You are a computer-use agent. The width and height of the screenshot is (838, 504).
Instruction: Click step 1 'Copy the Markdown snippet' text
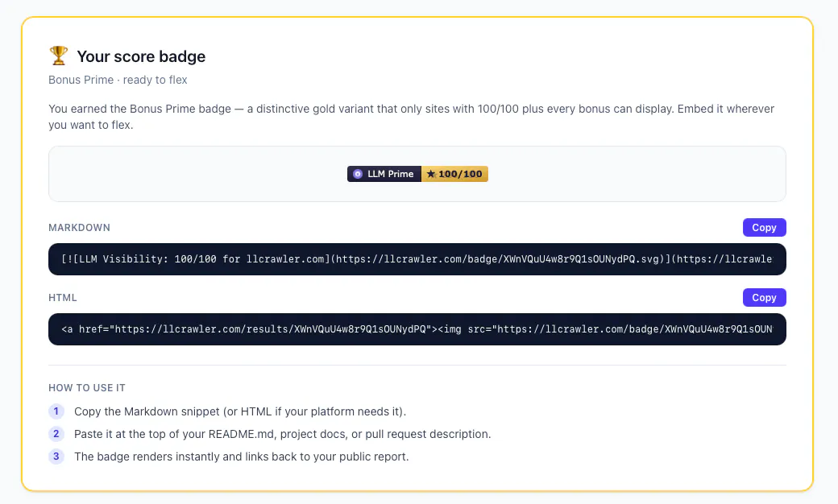(x=240, y=411)
